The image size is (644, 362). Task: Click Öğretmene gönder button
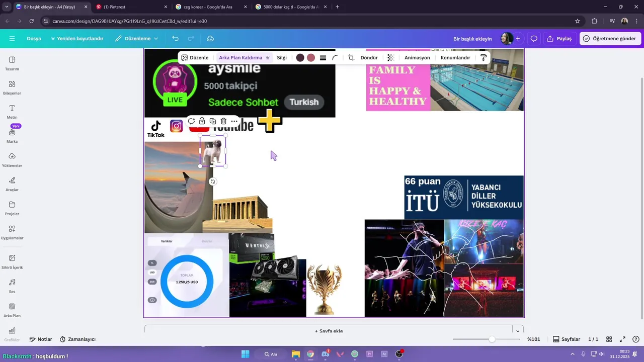point(609,39)
